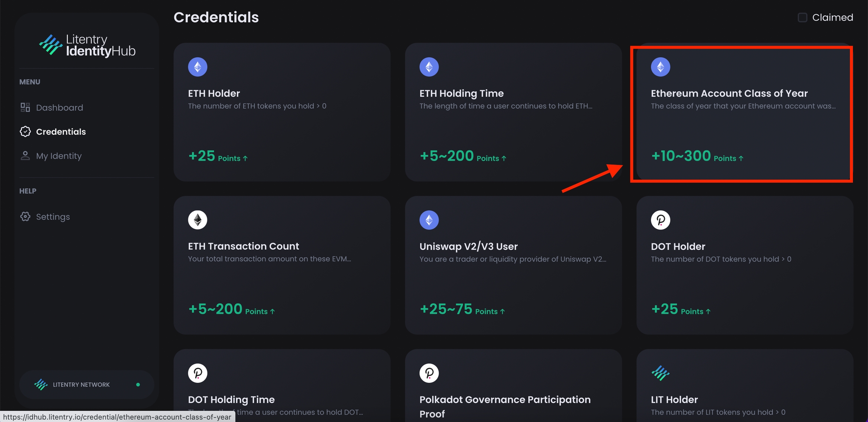Viewport: 868px width, 422px height.
Task: Click the Ethereum icon on ETH Holder card
Action: (x=198, y=67)
